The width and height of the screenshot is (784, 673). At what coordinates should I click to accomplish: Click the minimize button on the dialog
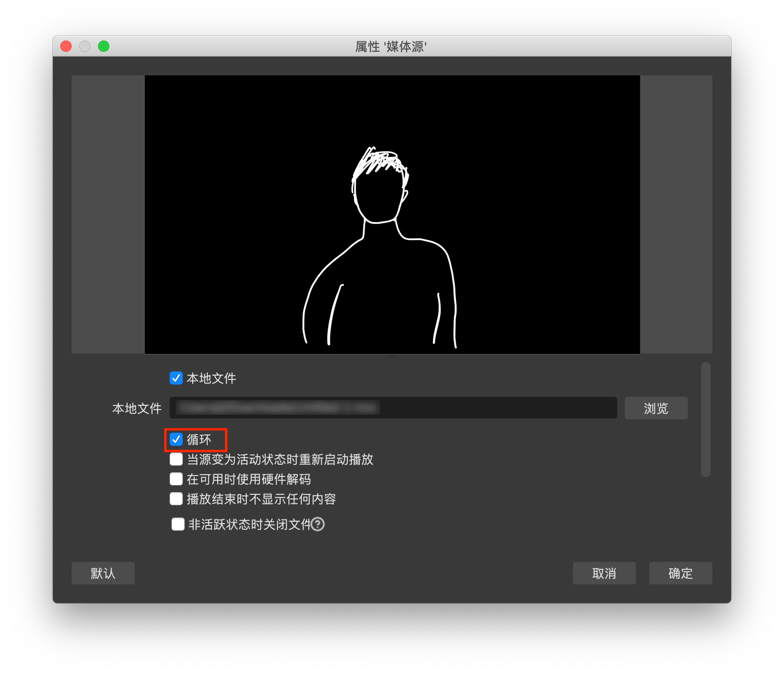point(85,46)
